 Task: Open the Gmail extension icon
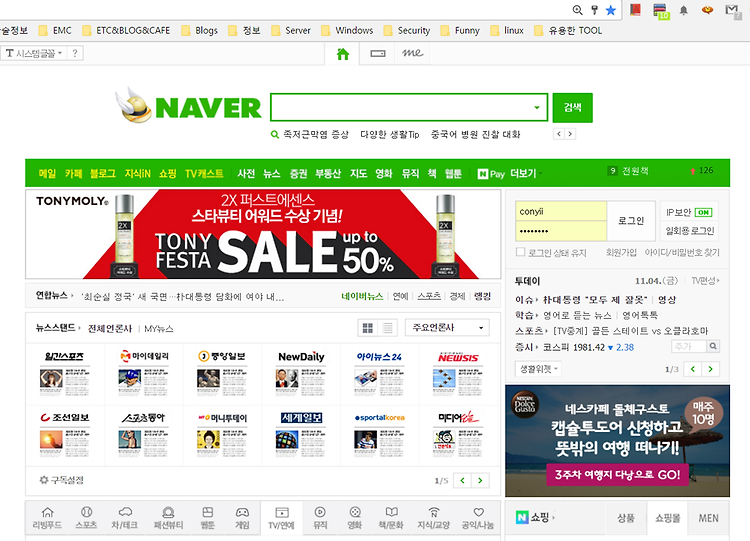[x=732, y=10]
